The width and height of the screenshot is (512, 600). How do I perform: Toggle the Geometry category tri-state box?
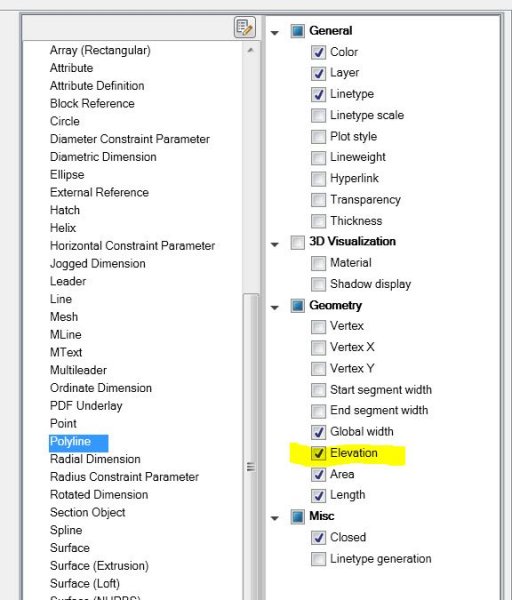297,306
